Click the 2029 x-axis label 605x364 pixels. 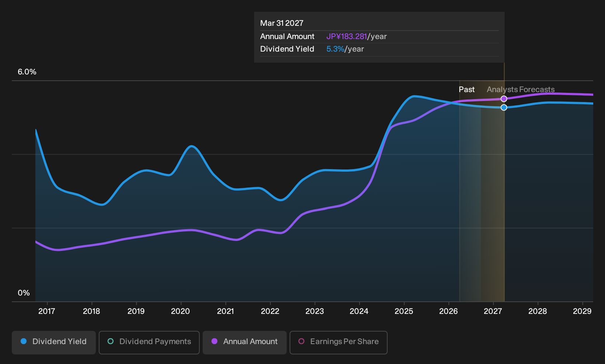click(582, 311)
